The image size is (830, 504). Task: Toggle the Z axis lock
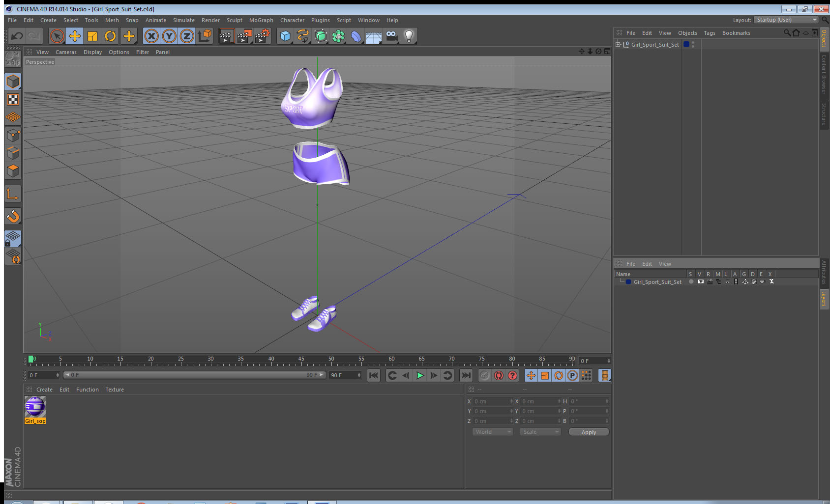click(x=187, y=36)
